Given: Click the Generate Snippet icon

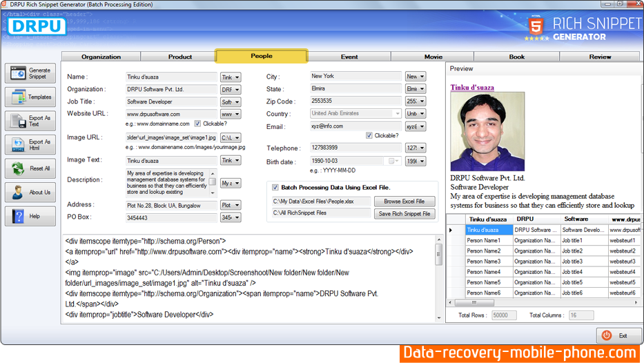Looking at the screenshot, I should [x=18, y=74].
